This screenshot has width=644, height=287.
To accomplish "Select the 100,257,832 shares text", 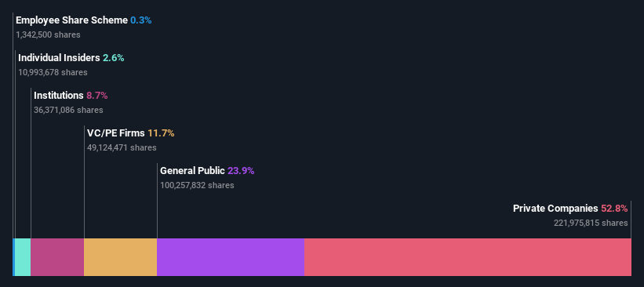I will pos(197,185).
